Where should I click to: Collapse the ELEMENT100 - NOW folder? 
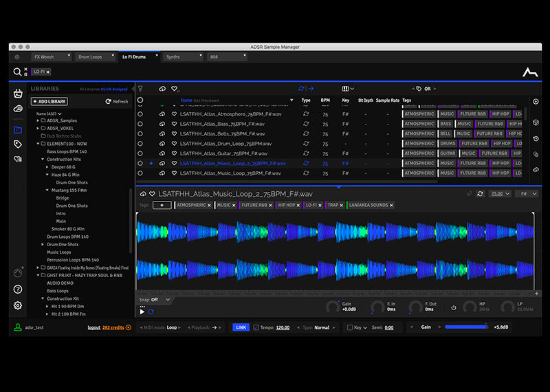click(38, 144)
